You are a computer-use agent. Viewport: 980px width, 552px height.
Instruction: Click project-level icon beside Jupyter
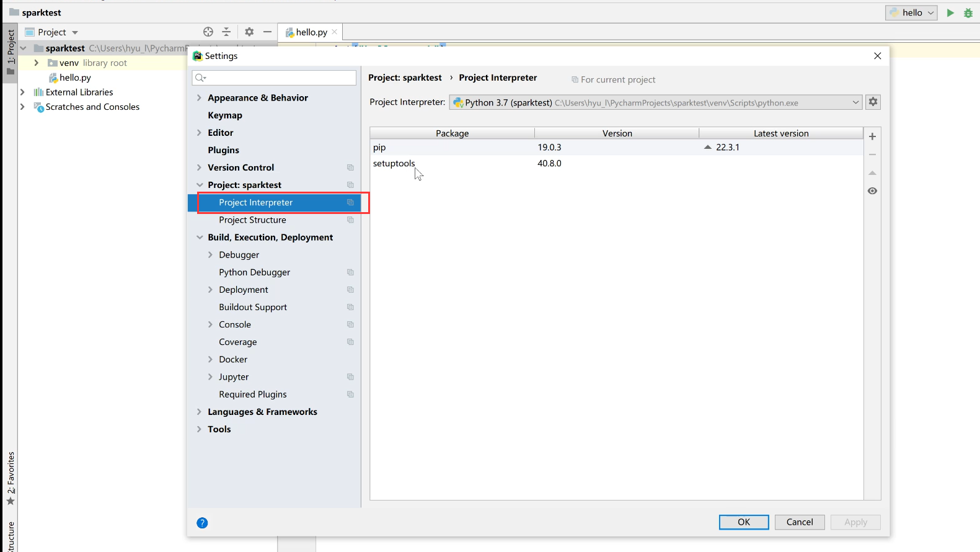(350, 376)
